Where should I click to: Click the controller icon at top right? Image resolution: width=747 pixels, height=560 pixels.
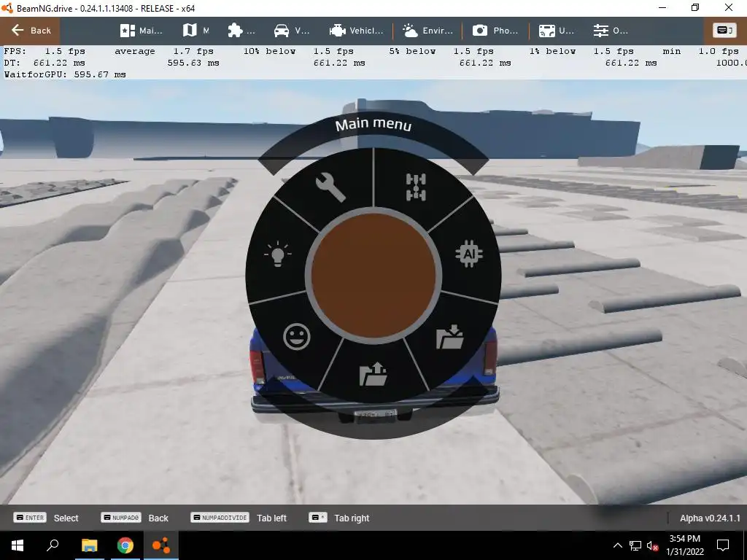coord(724,31)
